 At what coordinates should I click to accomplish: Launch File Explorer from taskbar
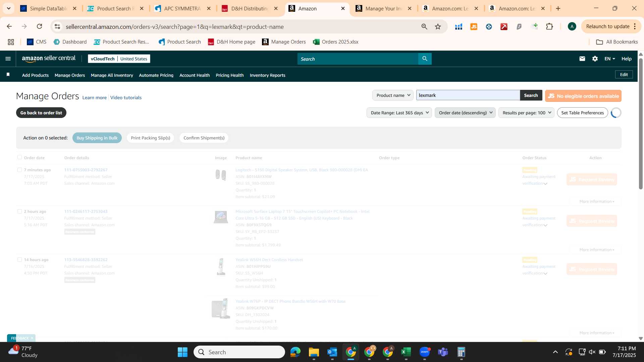coord(314,352)
